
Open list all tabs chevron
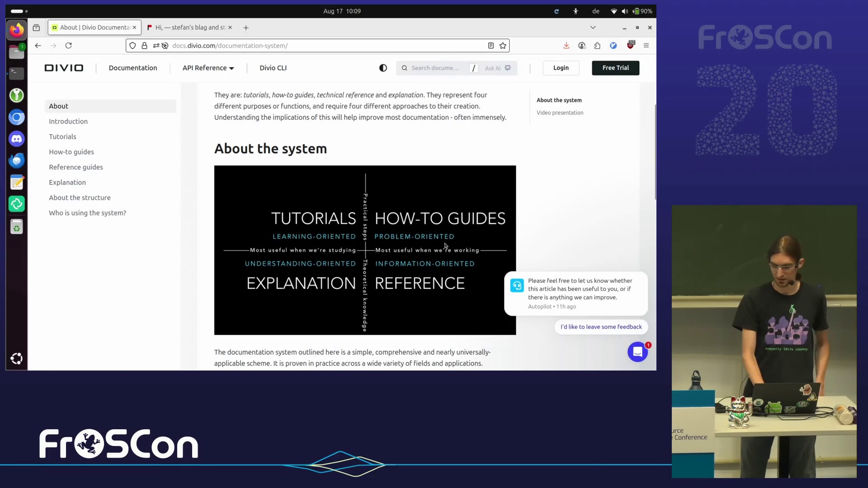pos(593,28)
